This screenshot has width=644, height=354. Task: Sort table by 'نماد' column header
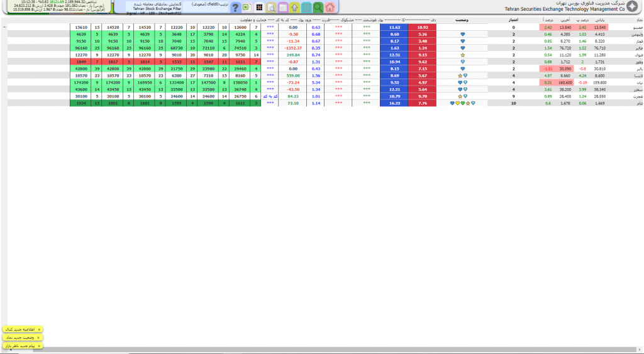[638, 20]
